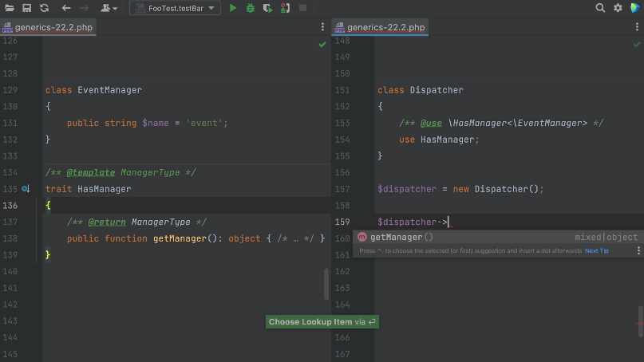Screen dimensions: 644x362
Task: Click the stop square button
Action: pos(302,8)
